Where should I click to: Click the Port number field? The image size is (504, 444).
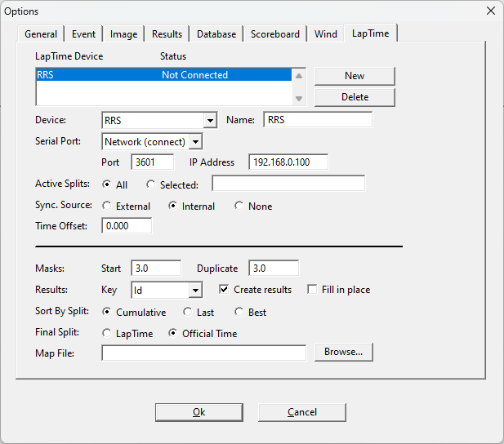coord(153,162)
